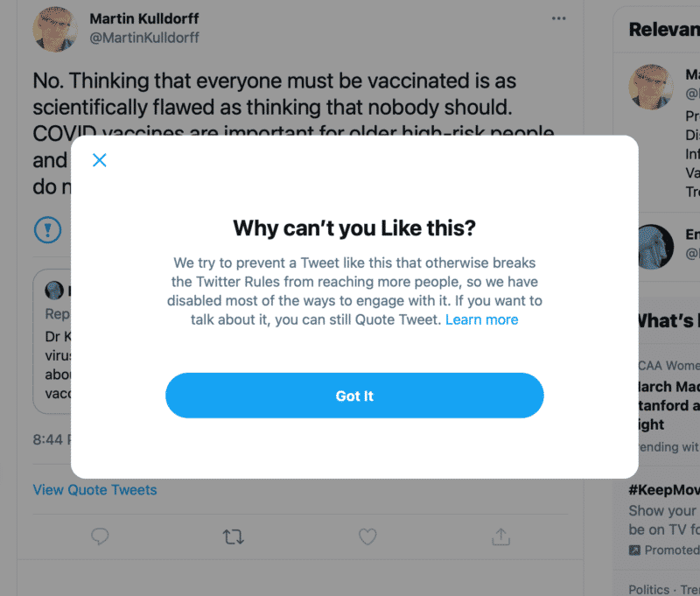Click the Promoted label icon
This screenshot has width=700, height=596.
[x=634, y=550]
